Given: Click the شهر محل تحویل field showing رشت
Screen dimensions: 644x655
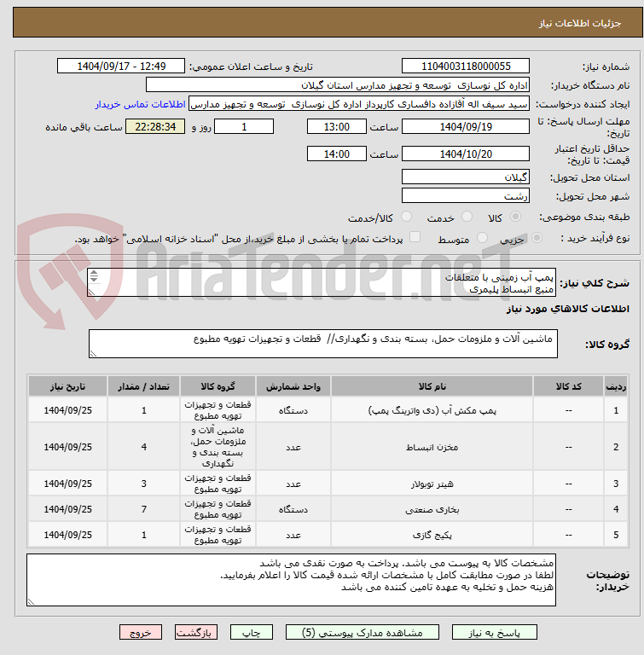Looking at the screenshot, I should [x=466, y=196].
